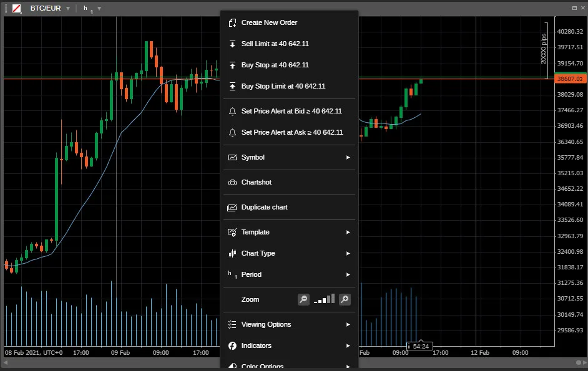Click the Template icon with gear

click(x=232, y=233)
